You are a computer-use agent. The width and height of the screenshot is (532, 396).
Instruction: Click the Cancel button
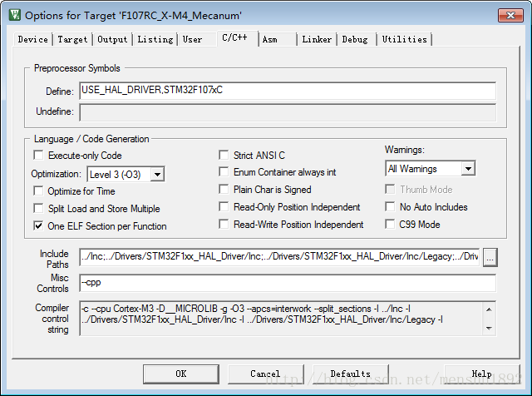point(265,374)
